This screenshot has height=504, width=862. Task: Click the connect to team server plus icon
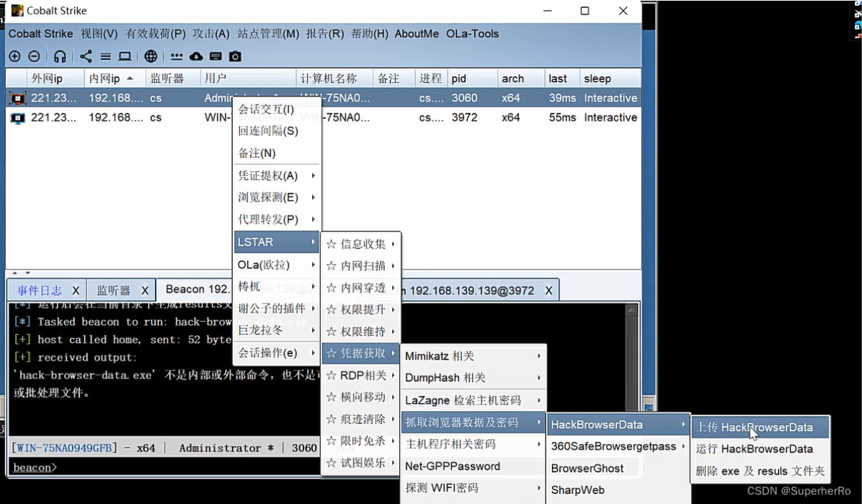coord(14,56)
